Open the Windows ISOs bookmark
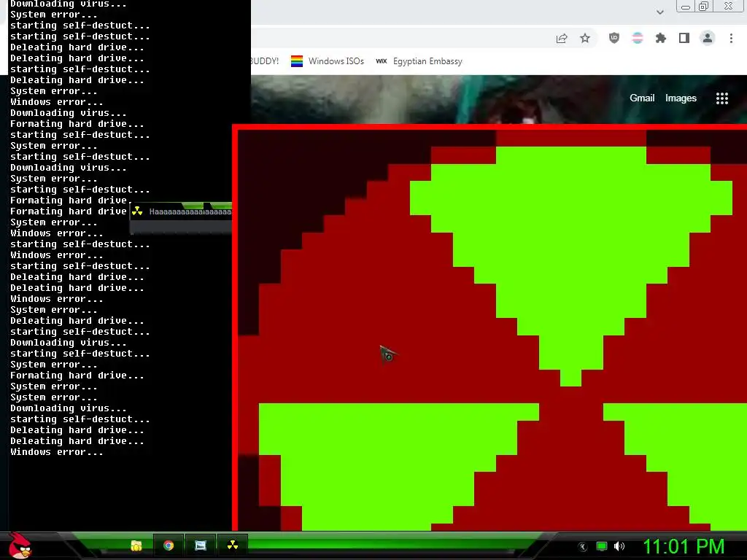This screenshot has width=747, height=560. [328, 61]
